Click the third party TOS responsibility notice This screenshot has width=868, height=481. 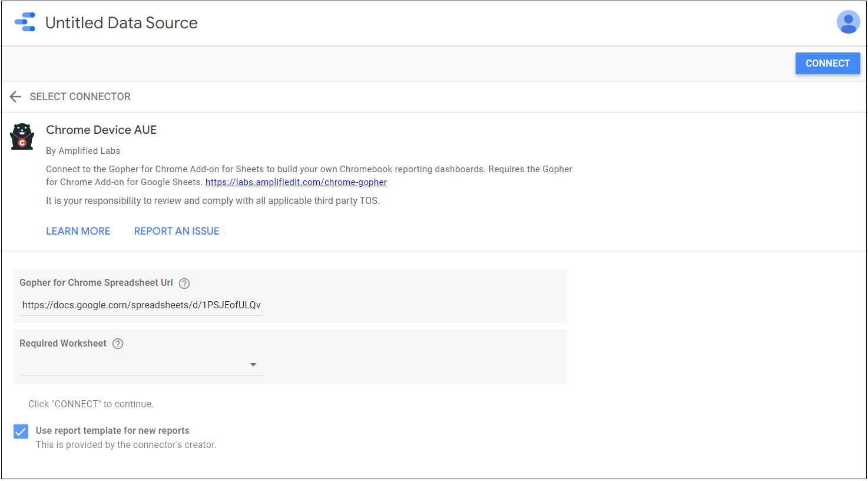tap(213, 201)
